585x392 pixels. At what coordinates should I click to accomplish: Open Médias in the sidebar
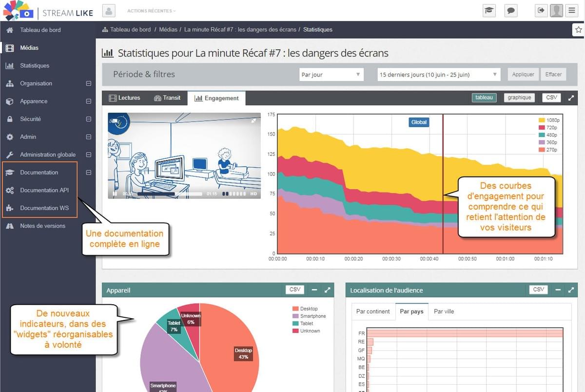coord(29,48)
